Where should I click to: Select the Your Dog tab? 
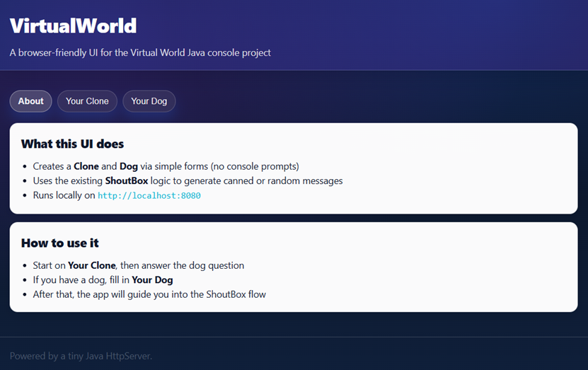click(149, 101)
